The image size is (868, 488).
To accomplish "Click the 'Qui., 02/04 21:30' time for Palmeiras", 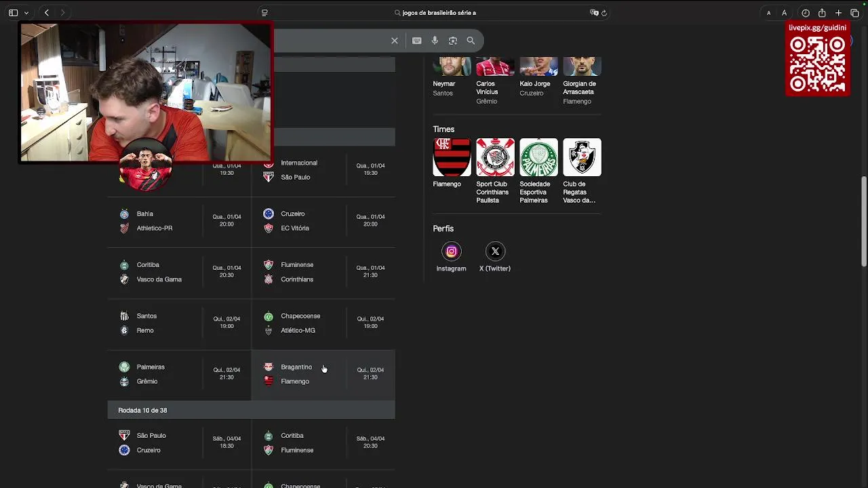I will tap(226, 373).
